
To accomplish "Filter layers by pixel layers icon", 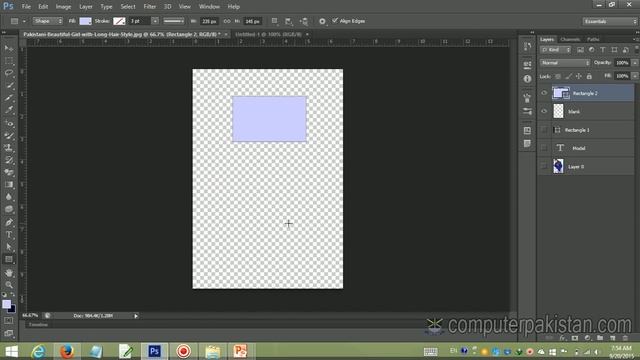I will pos(580,50).
